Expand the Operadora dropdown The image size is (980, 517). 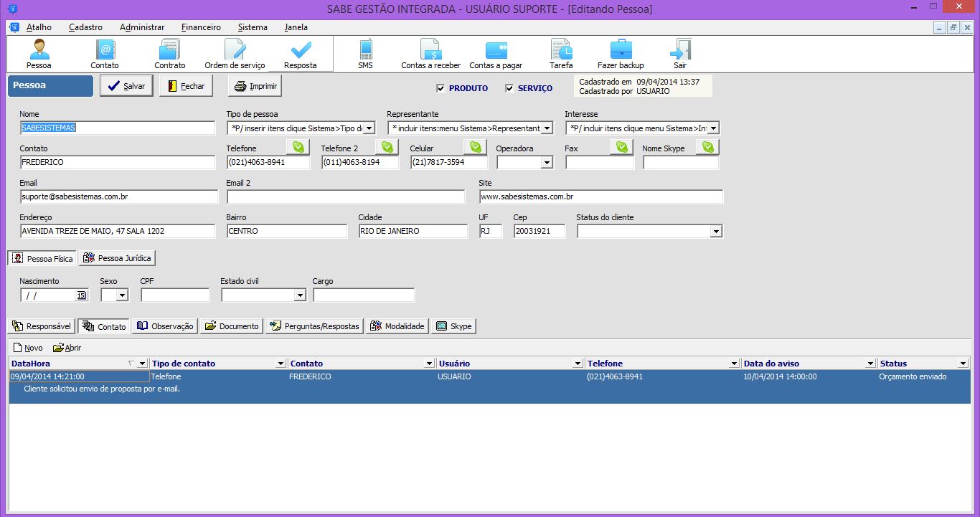tap(547, 163)
